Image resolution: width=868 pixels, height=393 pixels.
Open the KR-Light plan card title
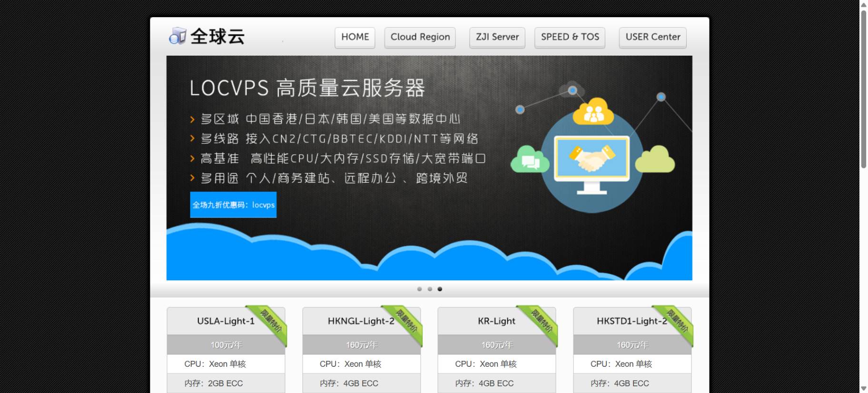(x=496, y=321)
